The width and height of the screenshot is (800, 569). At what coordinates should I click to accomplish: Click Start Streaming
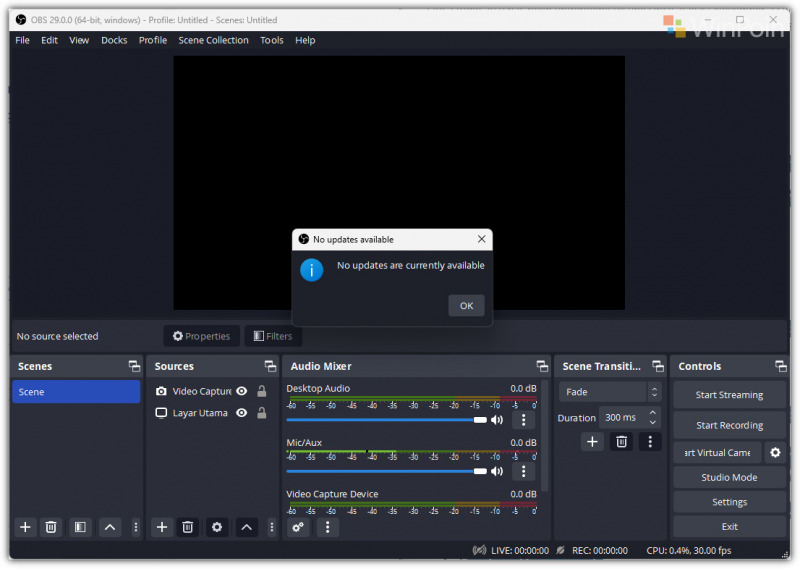click(x=730, y=395)
